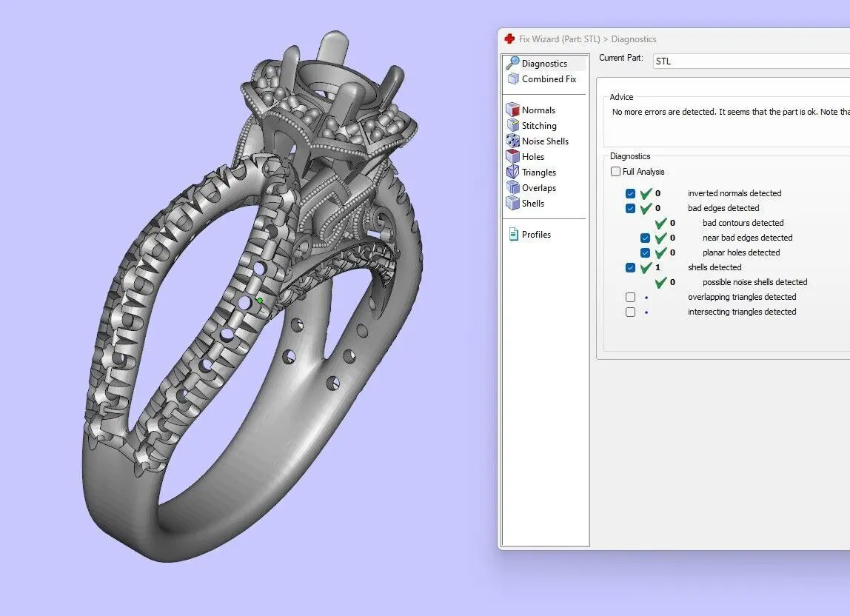The width and height of the screenshot is (850, 616).
Task: Go to the Stitching section
Action: (x=539, y=126)
